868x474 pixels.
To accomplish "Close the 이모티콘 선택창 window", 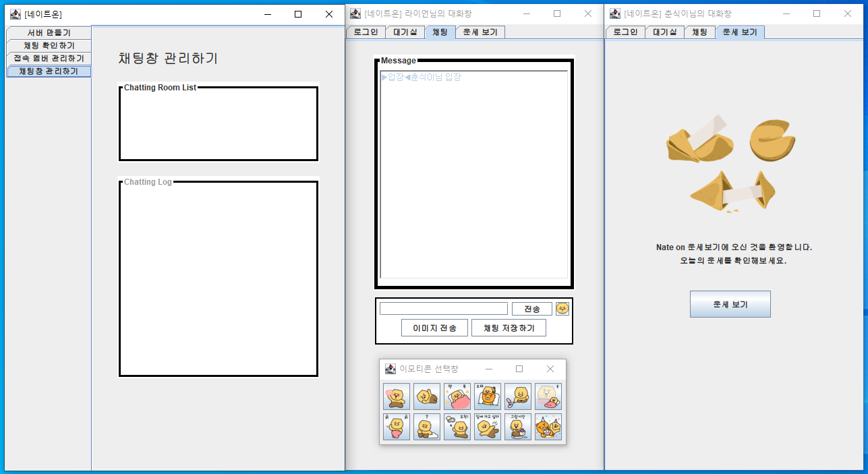I will point(550,369).
